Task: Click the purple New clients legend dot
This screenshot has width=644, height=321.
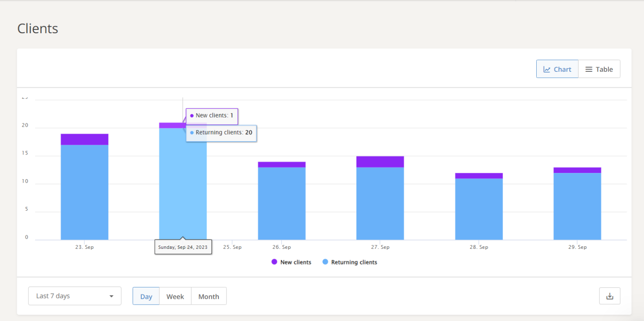Action: (274, 262)
